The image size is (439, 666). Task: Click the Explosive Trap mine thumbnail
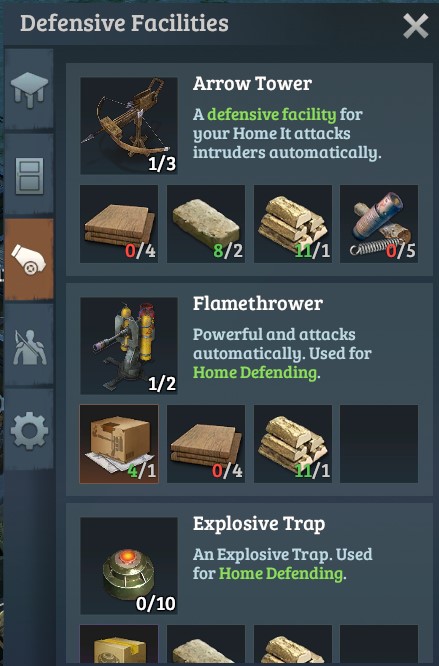coord(129,566)
